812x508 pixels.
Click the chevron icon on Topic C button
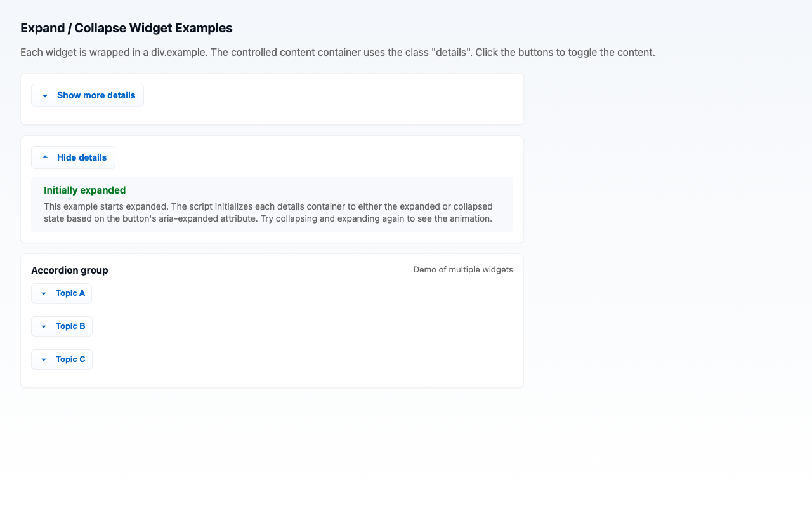(x=43, y=359)
